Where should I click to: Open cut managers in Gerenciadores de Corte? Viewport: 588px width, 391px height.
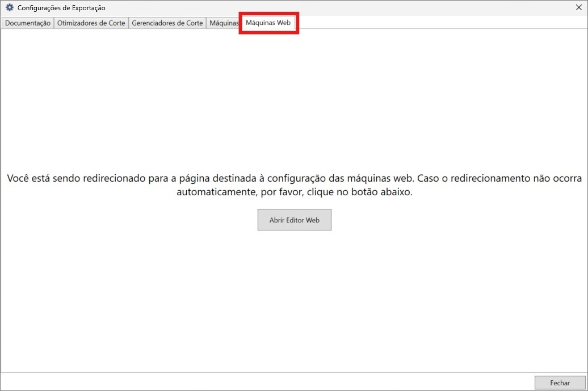coord(167,23)
